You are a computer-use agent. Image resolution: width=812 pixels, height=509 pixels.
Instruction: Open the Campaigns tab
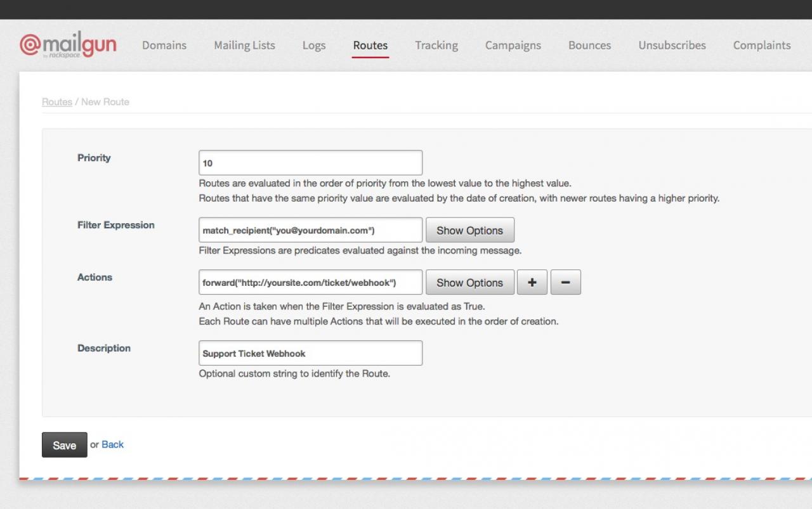[x=513, y=46]
